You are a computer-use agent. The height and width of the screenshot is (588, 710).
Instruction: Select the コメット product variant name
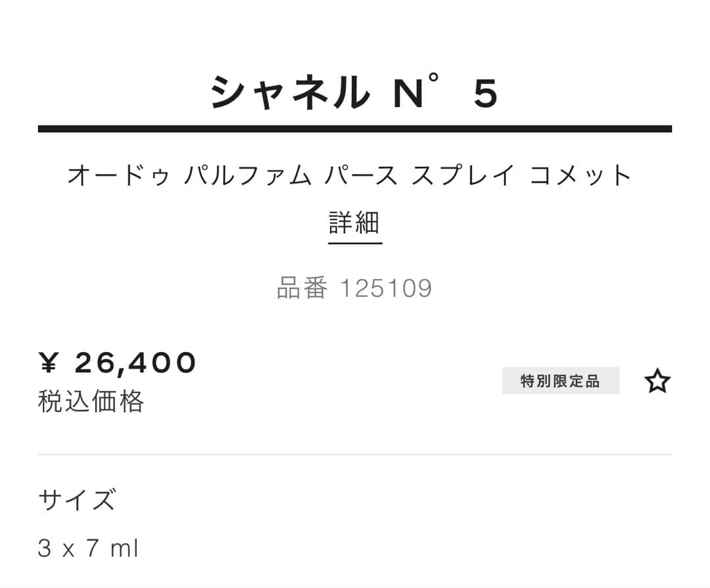pos(579,174)
